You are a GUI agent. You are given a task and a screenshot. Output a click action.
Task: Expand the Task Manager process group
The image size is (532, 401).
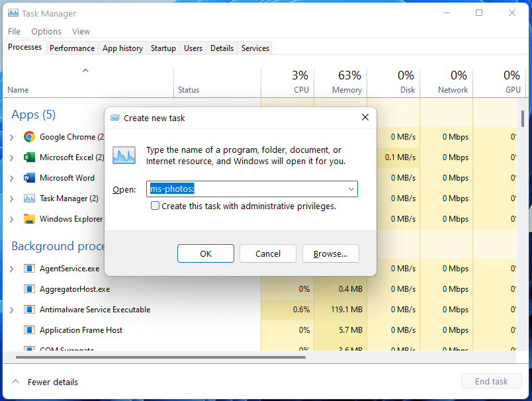pyautogui.click(x=12, y=199)
